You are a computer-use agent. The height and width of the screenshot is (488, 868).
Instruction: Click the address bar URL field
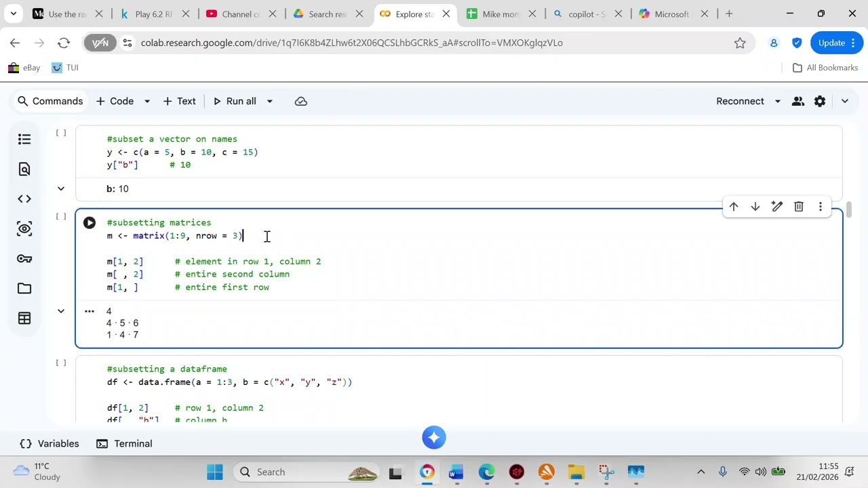point(420,43)
